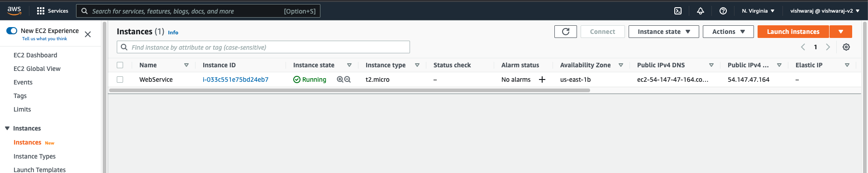Sort by Public IPv4 address column arrow

(779, 65)
